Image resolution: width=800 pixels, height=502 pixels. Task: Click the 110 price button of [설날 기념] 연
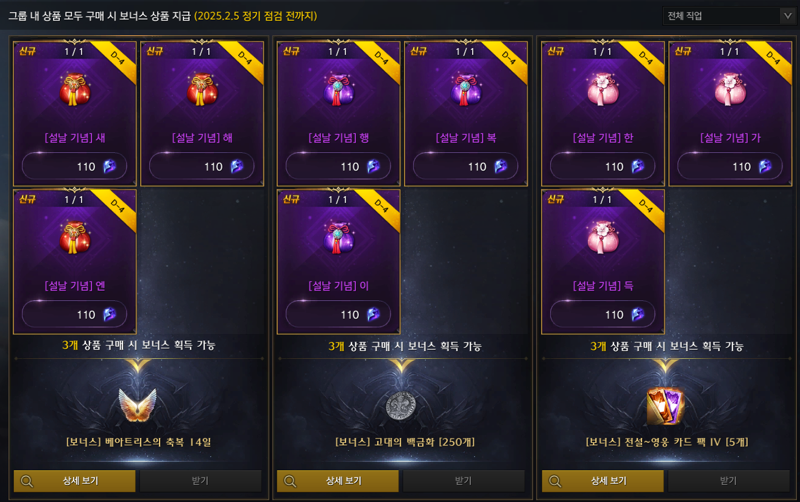pyautogui.click(x=74, y=314)
